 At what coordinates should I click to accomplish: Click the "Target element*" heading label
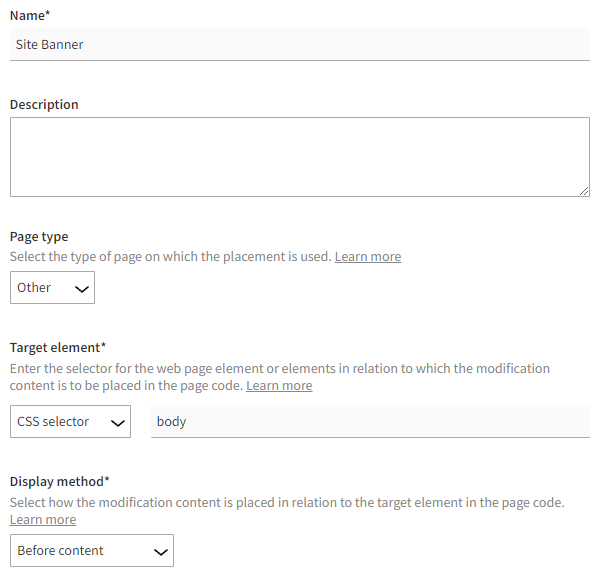(58, 347)
